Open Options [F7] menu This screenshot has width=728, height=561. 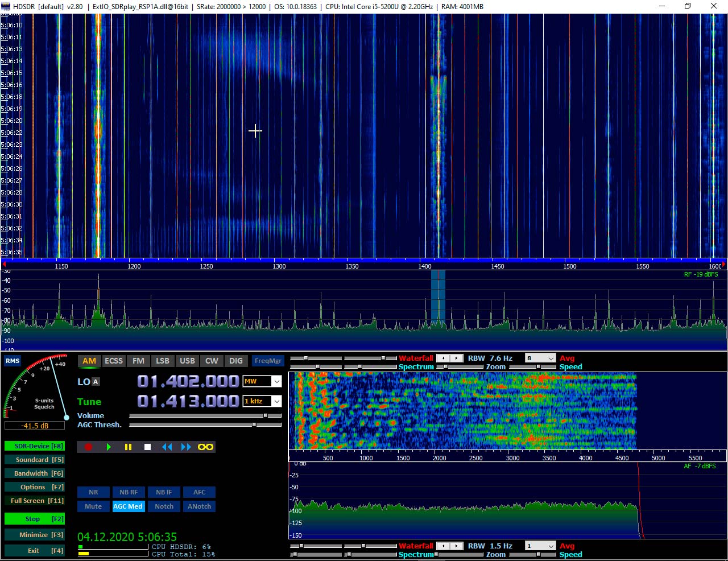[x=35, y=487]
